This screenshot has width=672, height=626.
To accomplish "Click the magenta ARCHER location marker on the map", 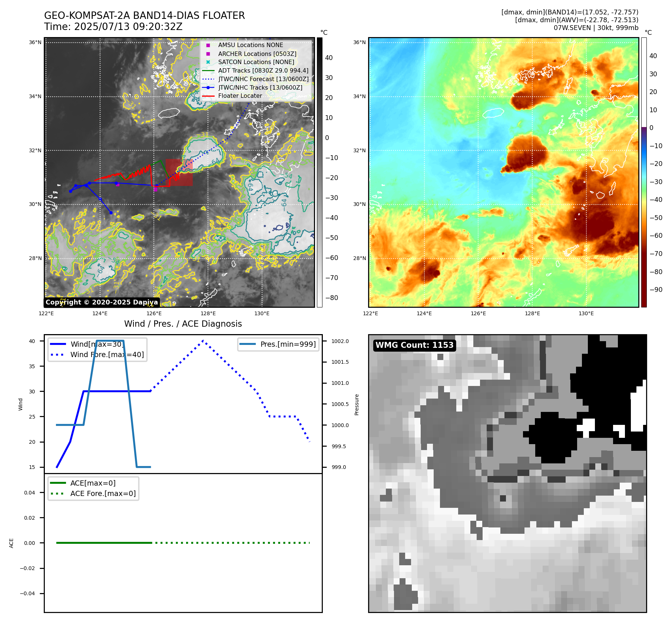I will click(x=155, y=189).
